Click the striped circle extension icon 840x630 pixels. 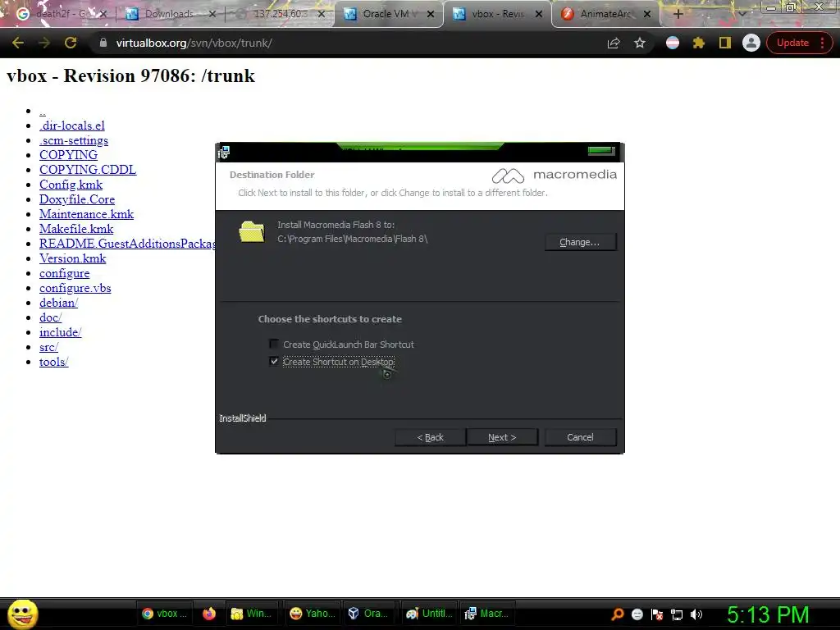(x=673, y=43)
